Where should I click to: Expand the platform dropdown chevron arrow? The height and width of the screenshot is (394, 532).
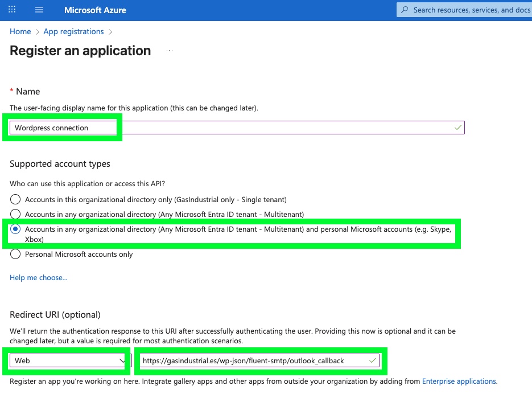121,360
